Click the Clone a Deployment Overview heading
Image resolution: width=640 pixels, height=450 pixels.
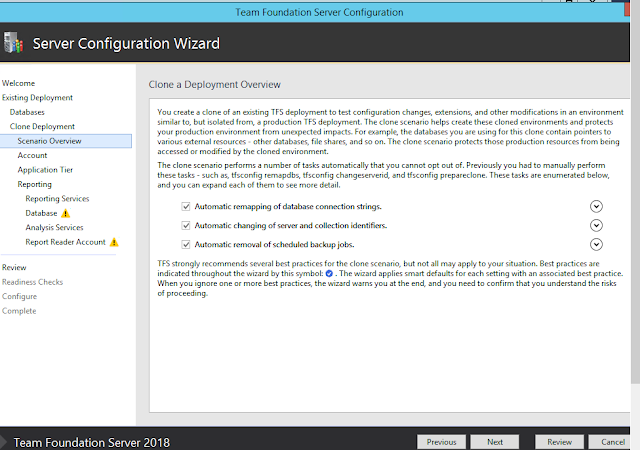[215, 85]
